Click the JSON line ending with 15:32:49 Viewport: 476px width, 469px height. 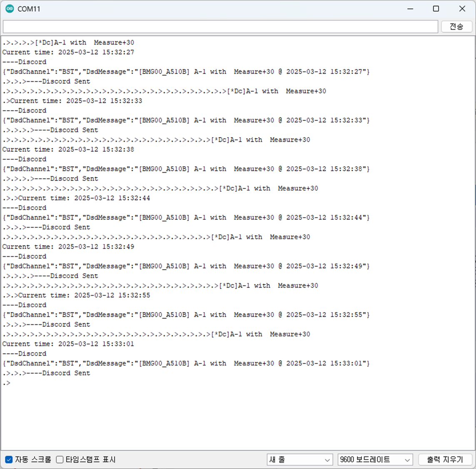coord(186,266)
